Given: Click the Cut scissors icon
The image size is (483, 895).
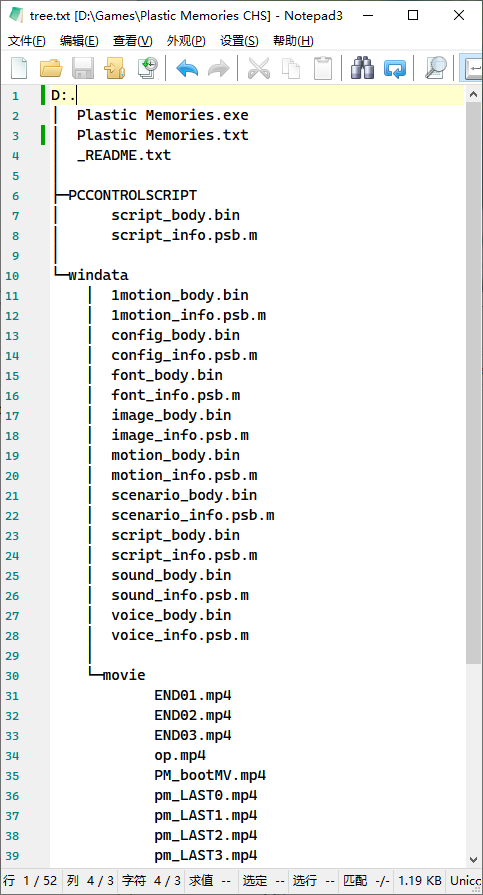Looking at the screenshot, I should (259, 68).
